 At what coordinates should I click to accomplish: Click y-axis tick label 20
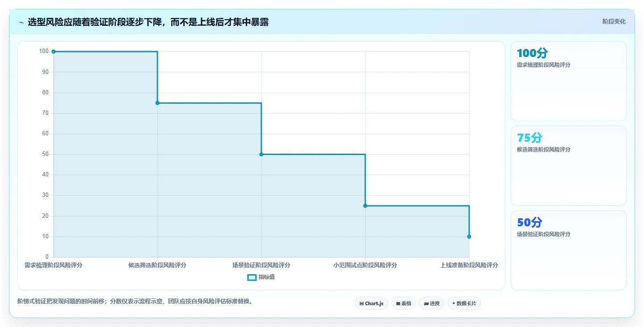(45, 216)
